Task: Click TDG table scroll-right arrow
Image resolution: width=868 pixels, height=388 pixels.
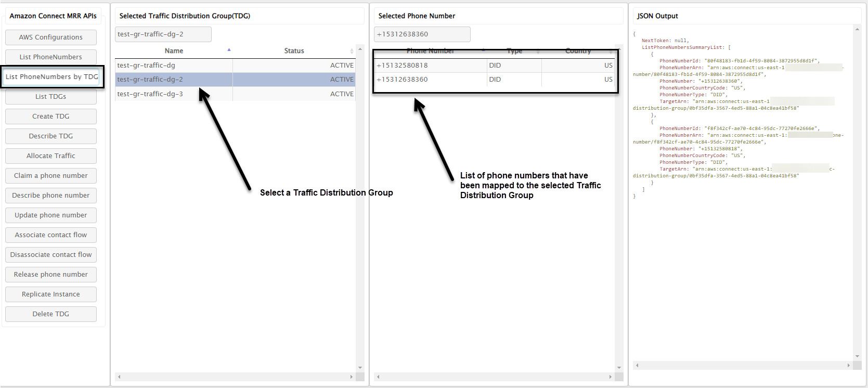Action: (x=352, y=377)
